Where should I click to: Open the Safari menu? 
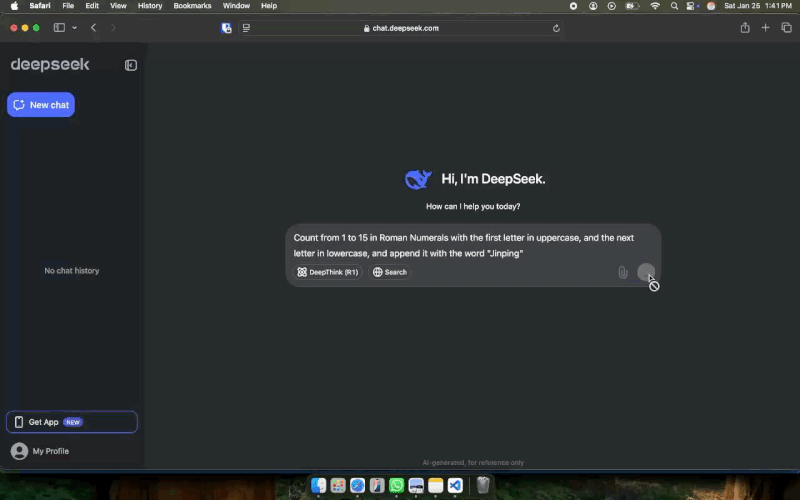click(x=40, y=6)
